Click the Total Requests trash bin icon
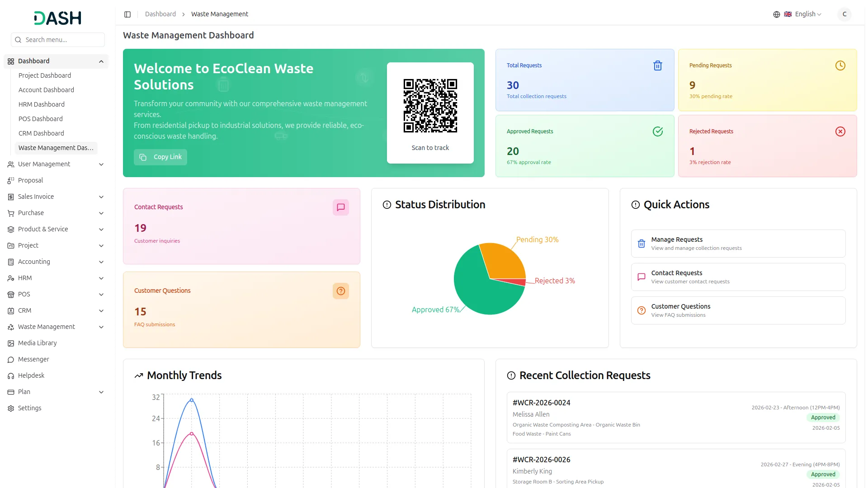868x488 pixels. pyautogui.click(x=658, y=66)
